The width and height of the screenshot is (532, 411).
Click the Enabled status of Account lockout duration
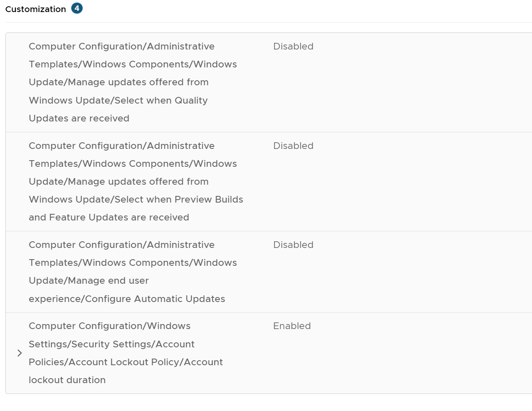(292, 326)
